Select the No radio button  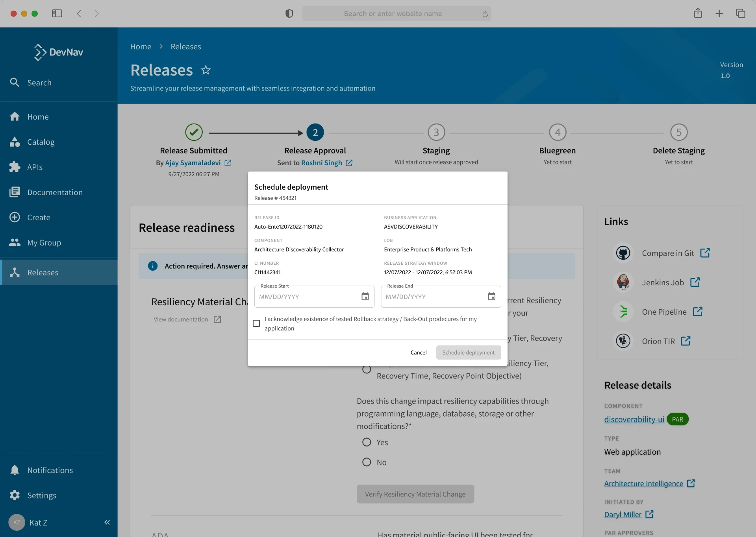pos(367,462)
